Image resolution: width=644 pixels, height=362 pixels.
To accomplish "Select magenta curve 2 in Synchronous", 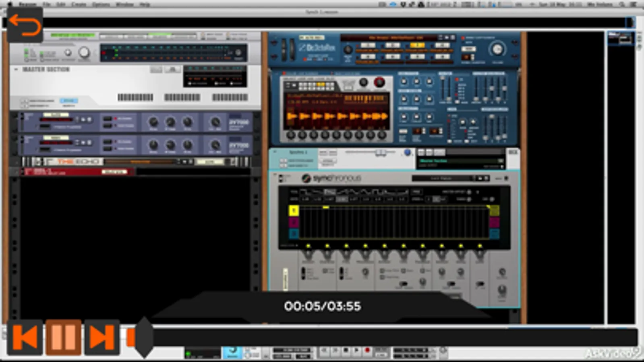I will click(294, 222).
